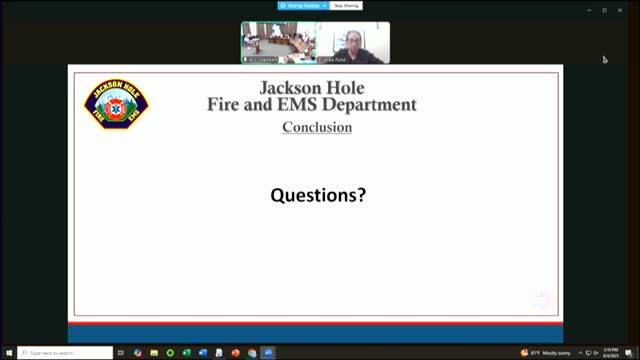Screen dimensions: 640x360
Task: Close the Zoom window
Action: (x=620, y=10)
